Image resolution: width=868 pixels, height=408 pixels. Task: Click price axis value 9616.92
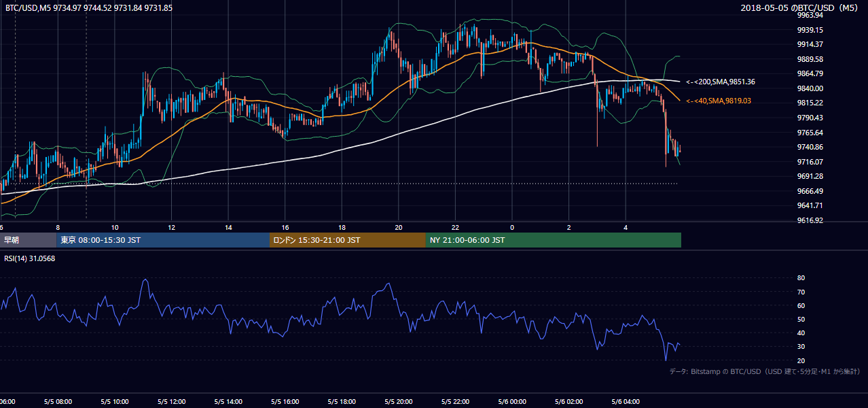810,220
